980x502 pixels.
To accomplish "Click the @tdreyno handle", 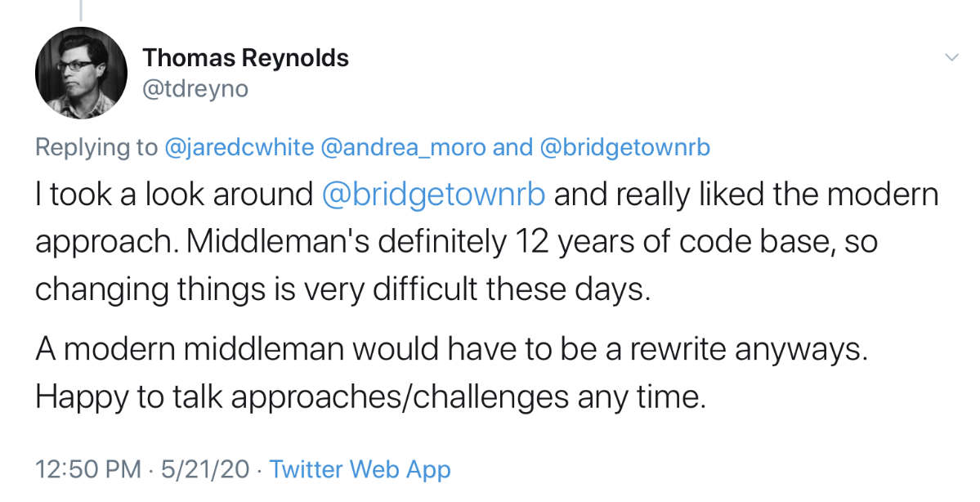I will (x=195, y=88).
